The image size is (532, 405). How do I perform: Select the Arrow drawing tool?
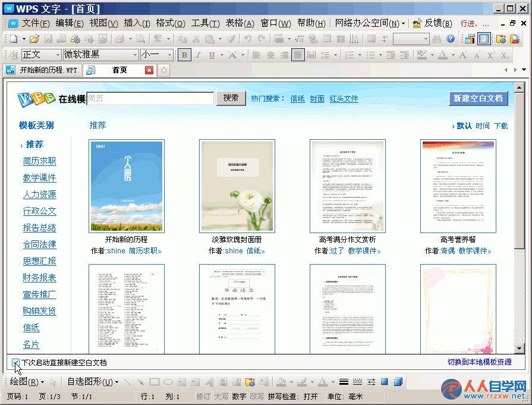pos(140,382)
